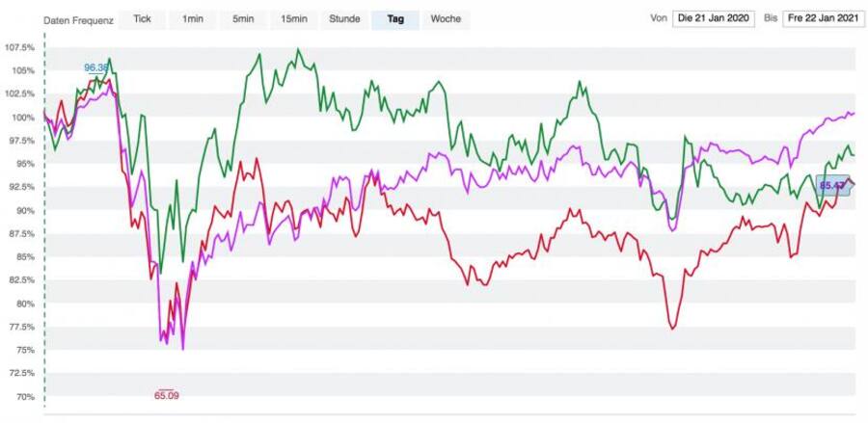Switch frequency to 1min
This screenshot has width=868, height=423.
tap(191, 19)
